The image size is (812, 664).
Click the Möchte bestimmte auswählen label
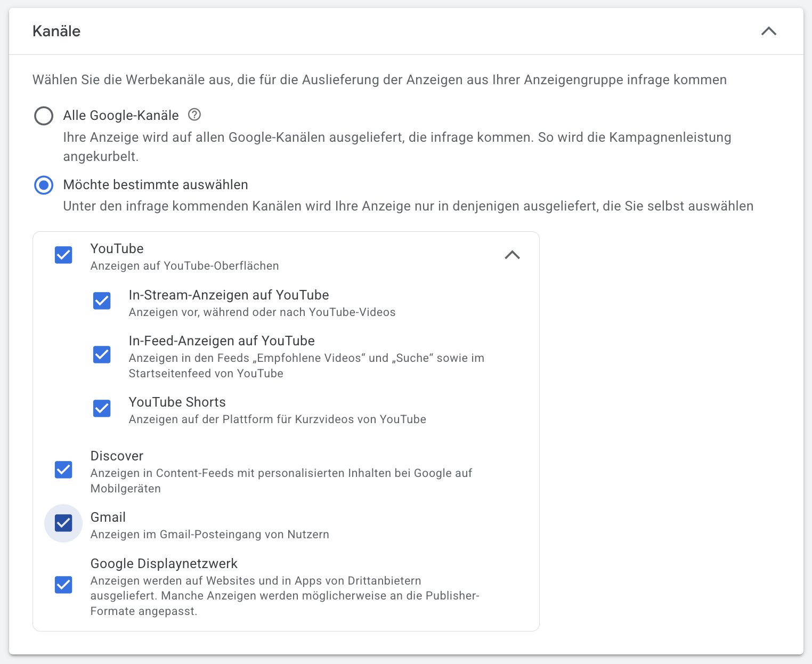pyautogui.click(x=156, y=185)
